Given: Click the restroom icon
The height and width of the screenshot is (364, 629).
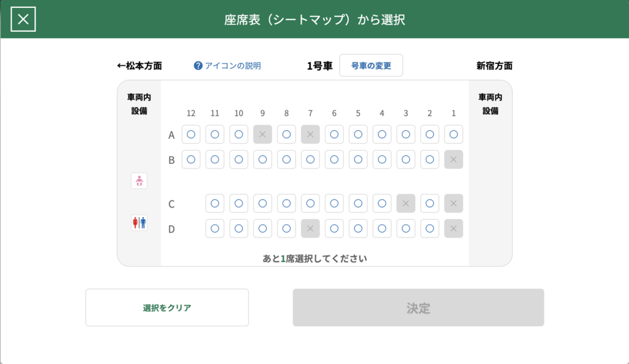Looking at the screenshot, I should click(139, 222).
